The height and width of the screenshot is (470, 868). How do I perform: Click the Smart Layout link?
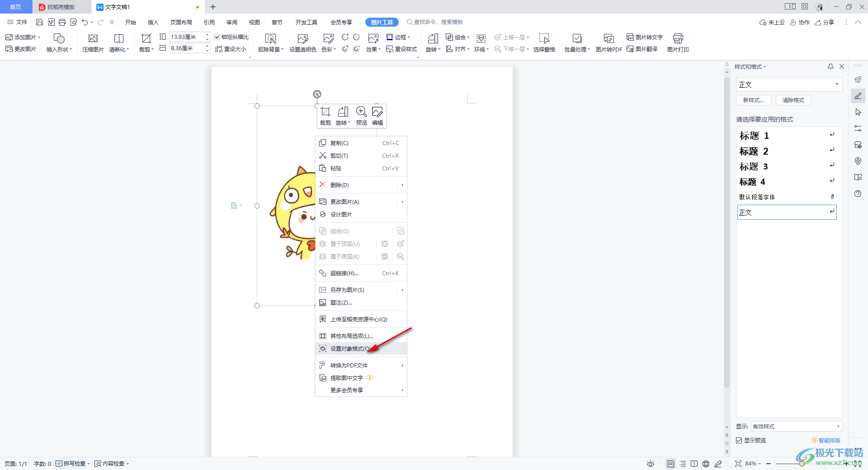click(x=826, y=440)
